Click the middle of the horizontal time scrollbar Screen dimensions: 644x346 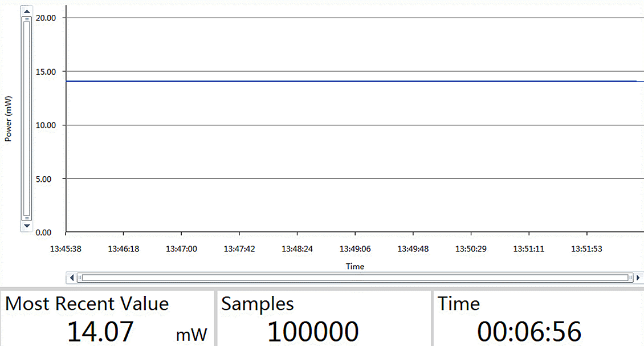355,278
